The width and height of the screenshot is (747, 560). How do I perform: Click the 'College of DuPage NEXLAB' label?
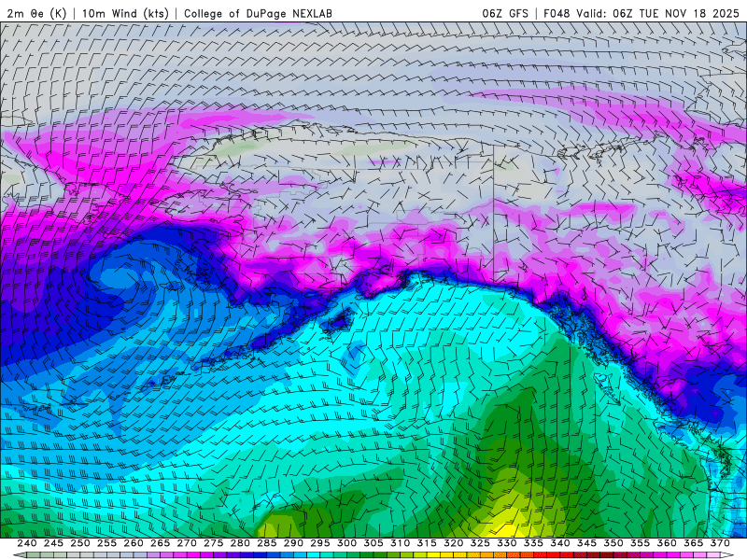click(x=258, y=13)
